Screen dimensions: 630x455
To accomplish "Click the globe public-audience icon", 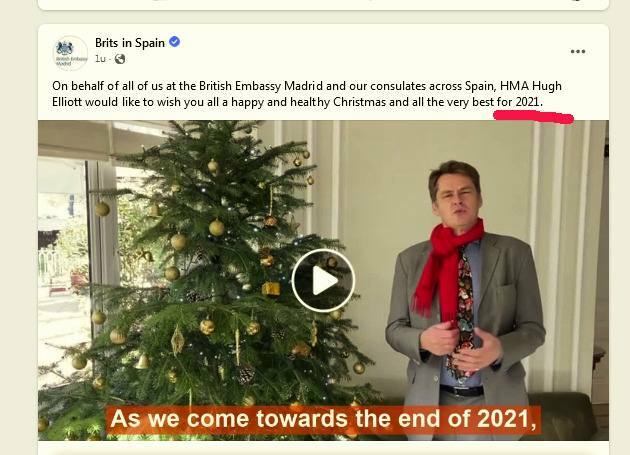I will (120, 59).
